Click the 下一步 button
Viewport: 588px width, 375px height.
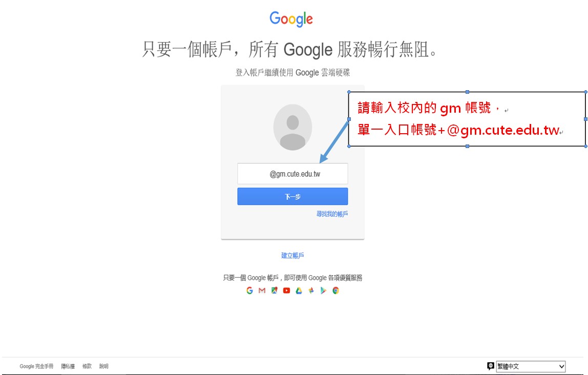292,197
